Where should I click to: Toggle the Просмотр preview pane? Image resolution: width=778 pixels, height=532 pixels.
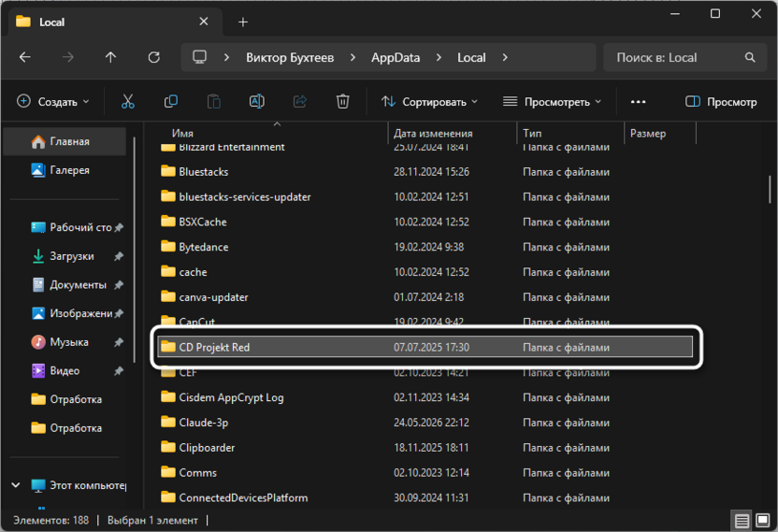[x=721, y=102]
